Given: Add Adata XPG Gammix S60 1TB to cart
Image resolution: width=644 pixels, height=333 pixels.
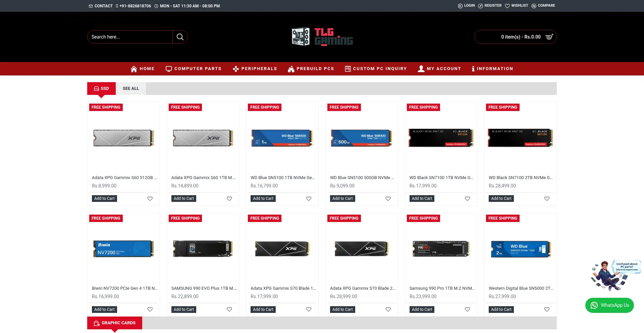Looking at the screenshot, I should coord(184,199).
